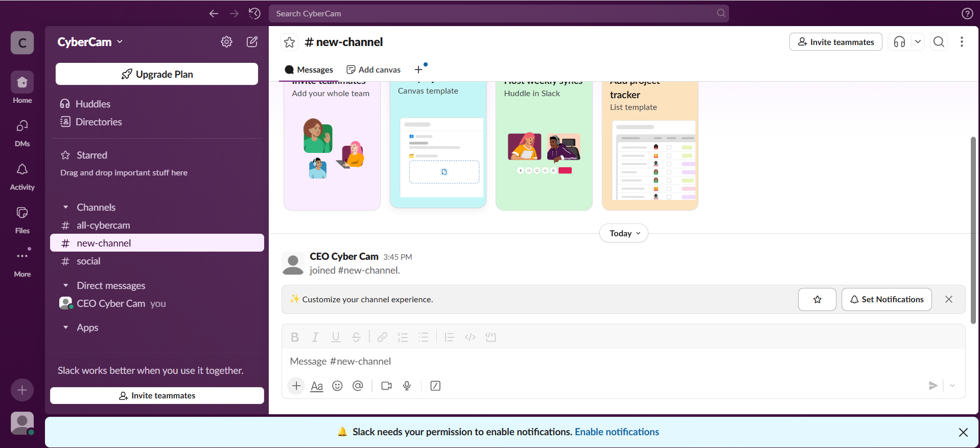The image size is (980, 448).
Task: Open the DMs sidebar tab
Action: click(22, 132)
